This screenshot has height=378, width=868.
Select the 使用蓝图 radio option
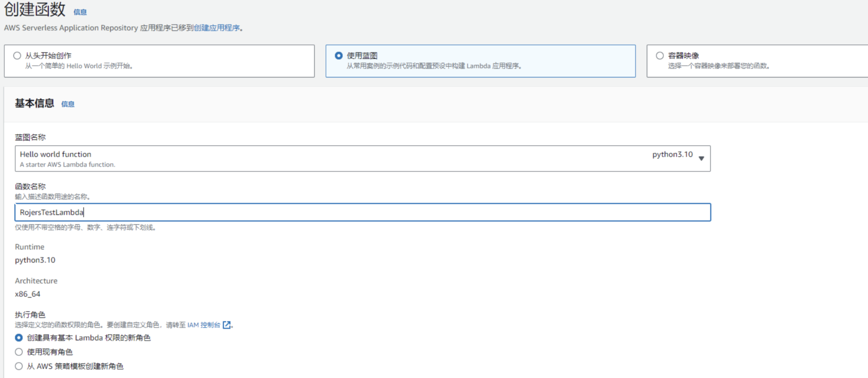pyautogui.click(x=339, y=56)
